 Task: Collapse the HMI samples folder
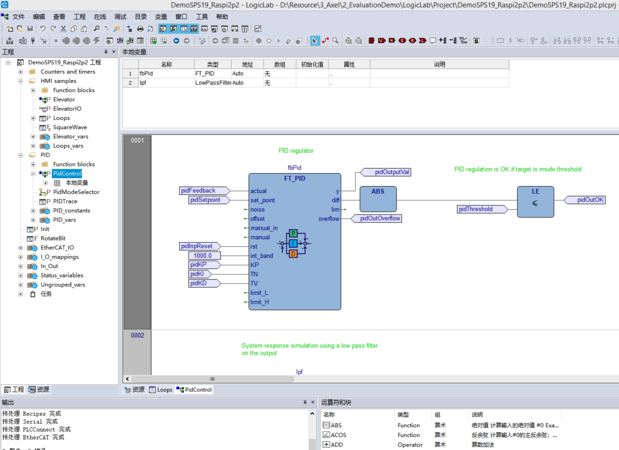[20, 81]
